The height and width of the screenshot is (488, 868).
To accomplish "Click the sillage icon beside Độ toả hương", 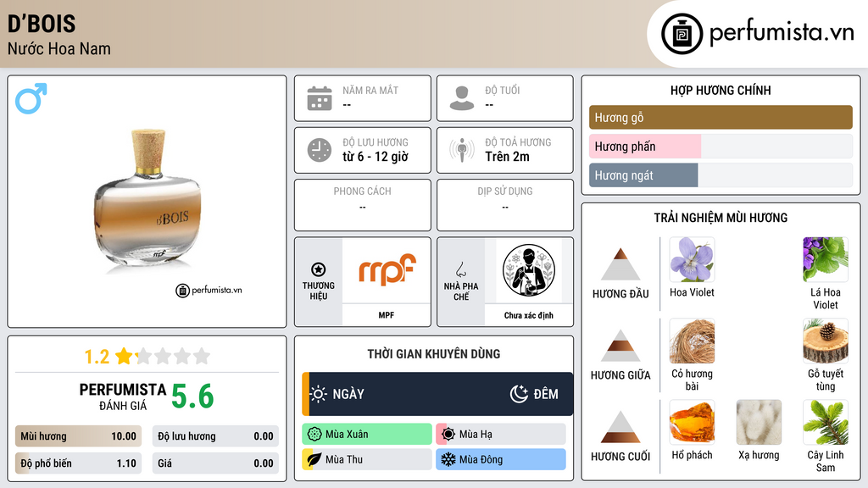I will point(462,150).
